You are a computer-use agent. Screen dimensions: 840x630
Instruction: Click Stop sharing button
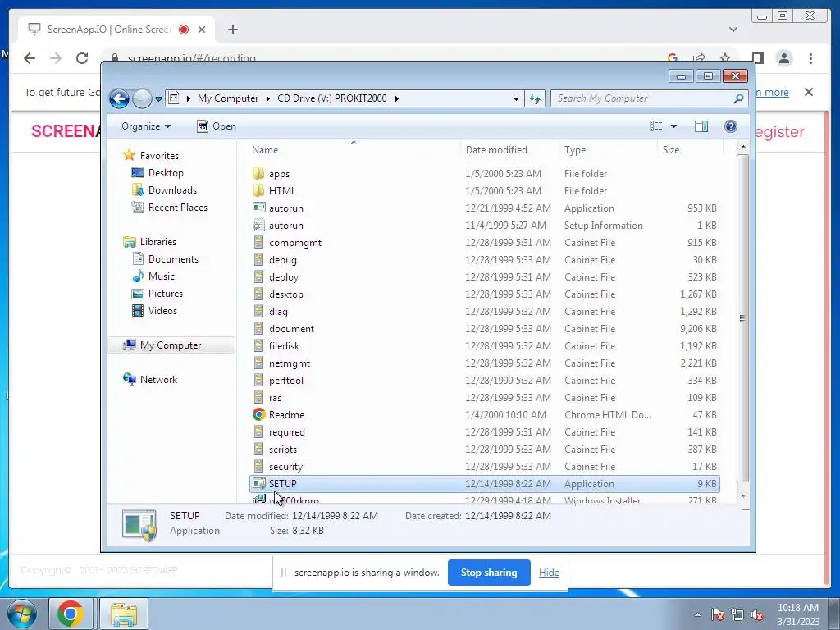[489, 573]
